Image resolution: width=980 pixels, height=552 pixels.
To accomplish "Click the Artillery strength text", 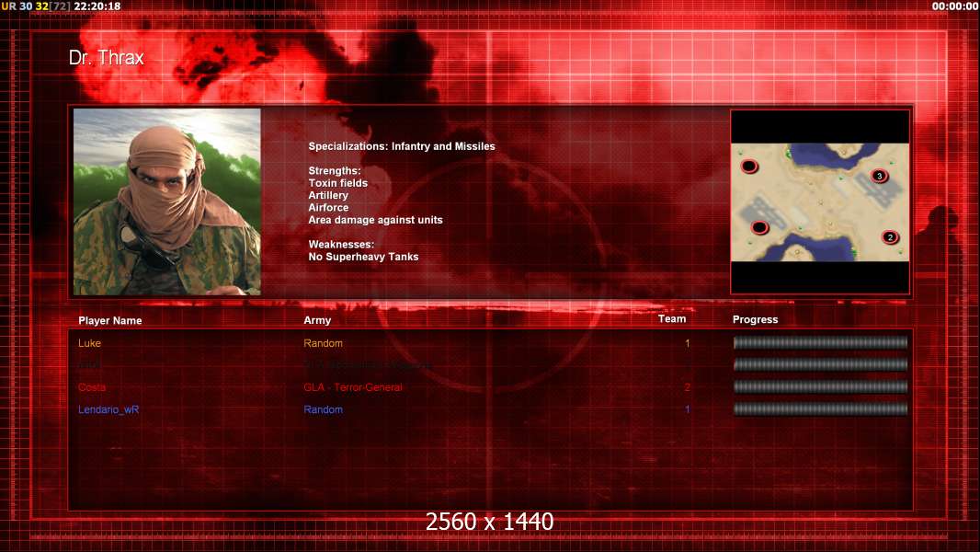I will pyautogui.click(x=328, y=195).
